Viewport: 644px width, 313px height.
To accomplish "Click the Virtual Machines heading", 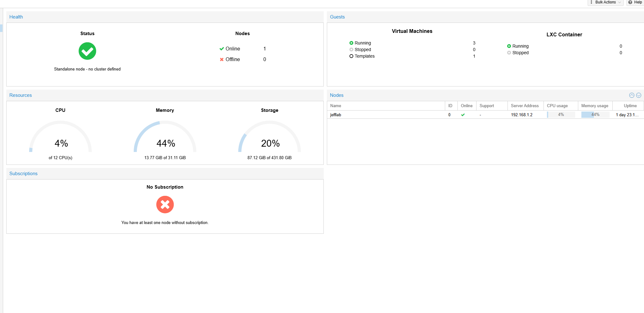I will click(412, 31).
